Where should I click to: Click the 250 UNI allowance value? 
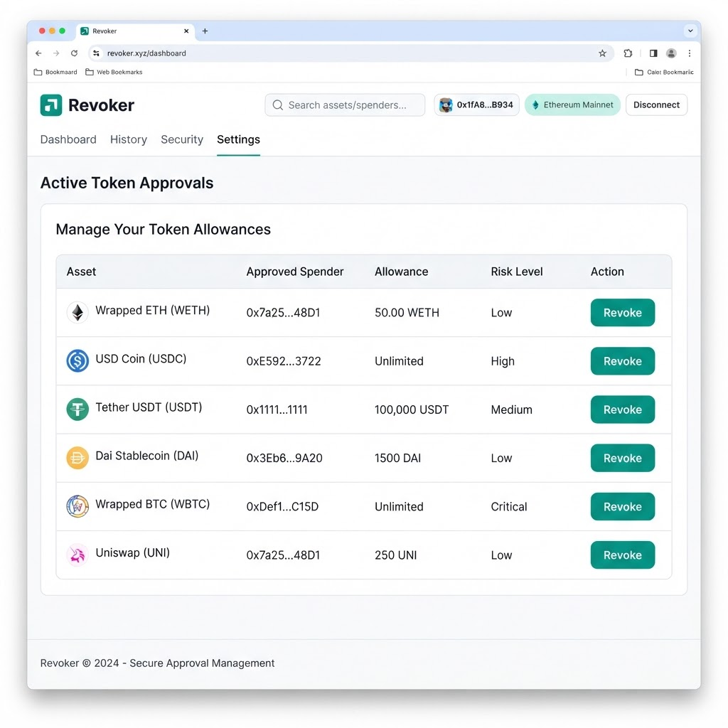pos(395,555)
